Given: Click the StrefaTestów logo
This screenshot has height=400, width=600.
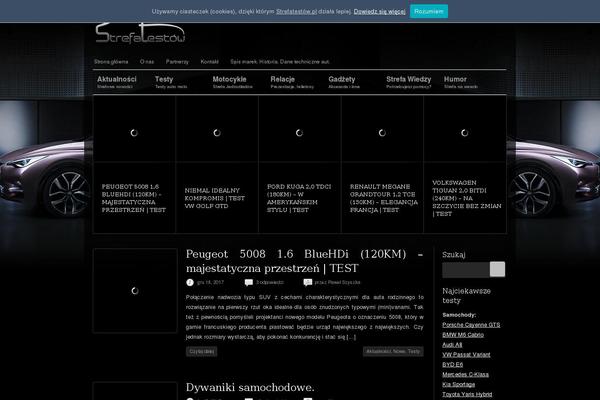Looking at the screenshot, I should pyautogui.click(x=140, y=33).
